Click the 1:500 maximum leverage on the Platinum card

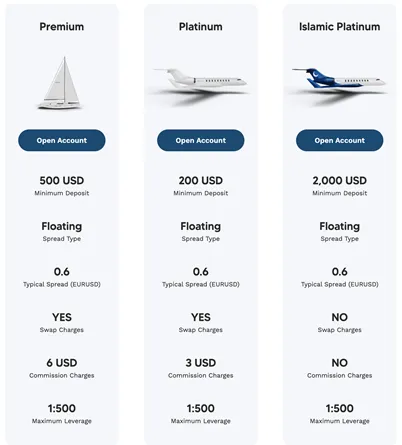tap(201, 408)
